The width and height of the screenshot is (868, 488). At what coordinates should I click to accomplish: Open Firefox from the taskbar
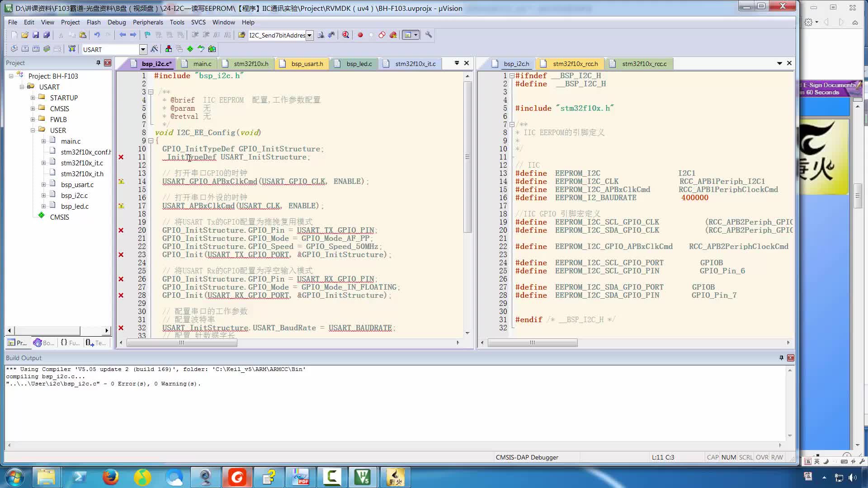110,477
